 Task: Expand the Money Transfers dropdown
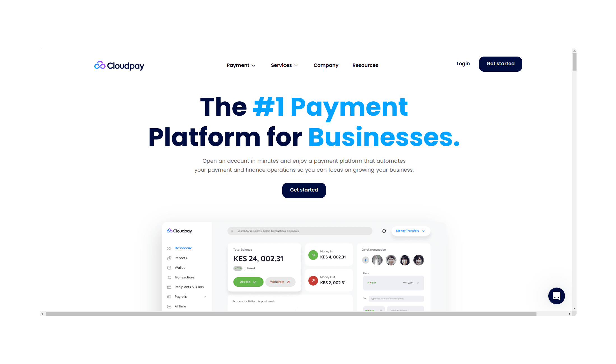pos(409,230)
